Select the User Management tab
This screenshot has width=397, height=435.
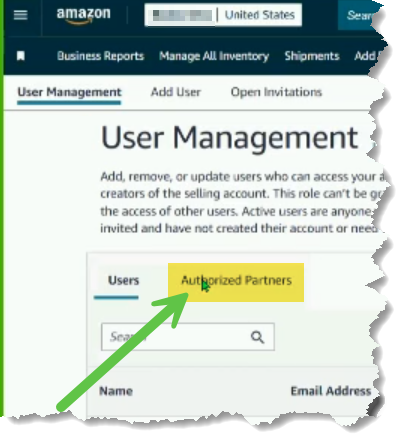pos(69,93)
